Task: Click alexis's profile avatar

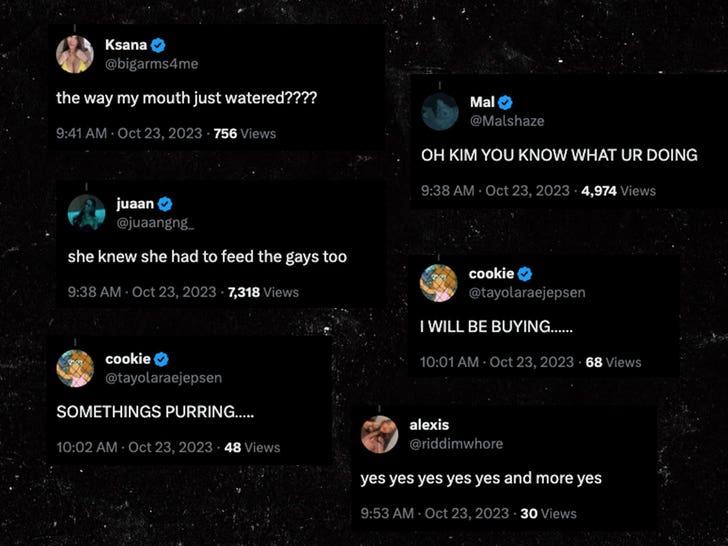Action: (380, 434)
